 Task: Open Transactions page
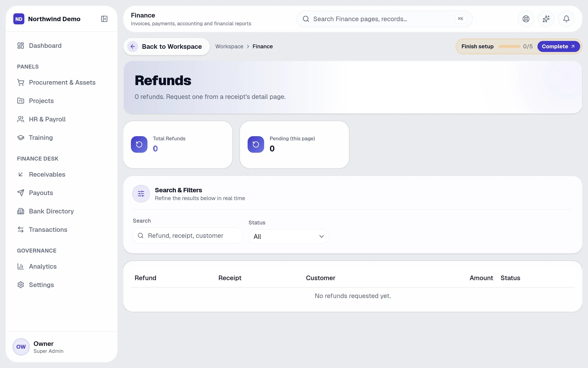point(62,230)
